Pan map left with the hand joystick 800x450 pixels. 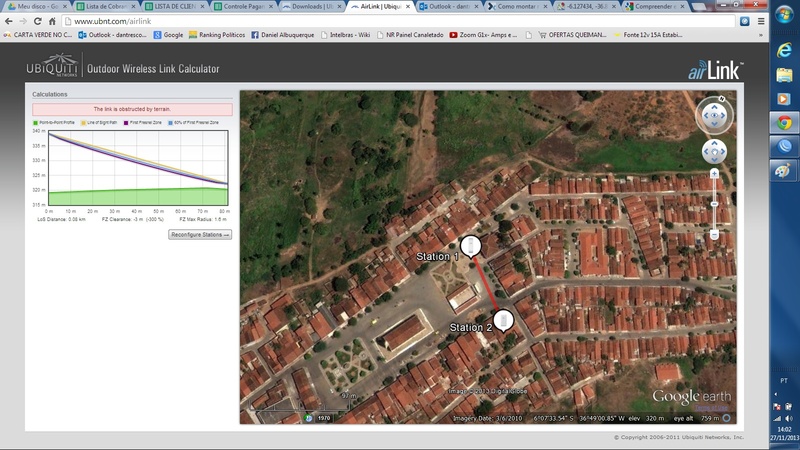707,152
